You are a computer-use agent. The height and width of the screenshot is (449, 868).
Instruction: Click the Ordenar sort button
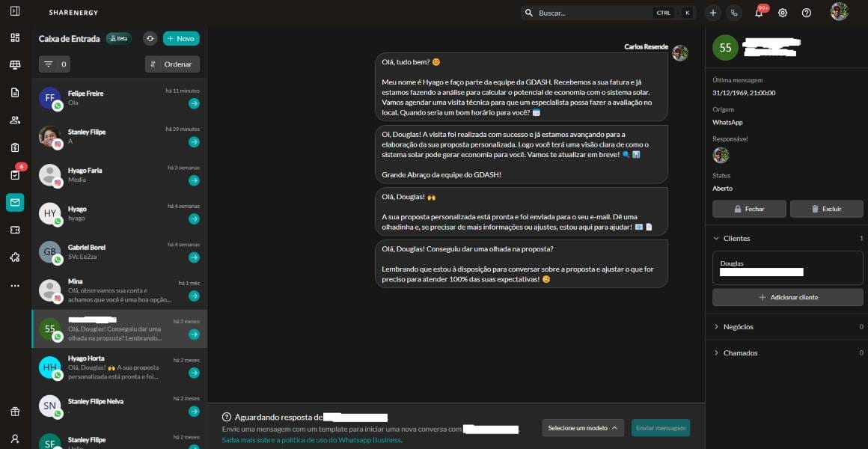[172, 64]
